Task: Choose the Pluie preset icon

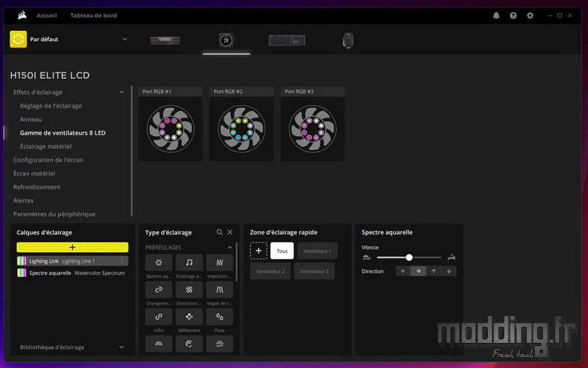Action: 219,317
